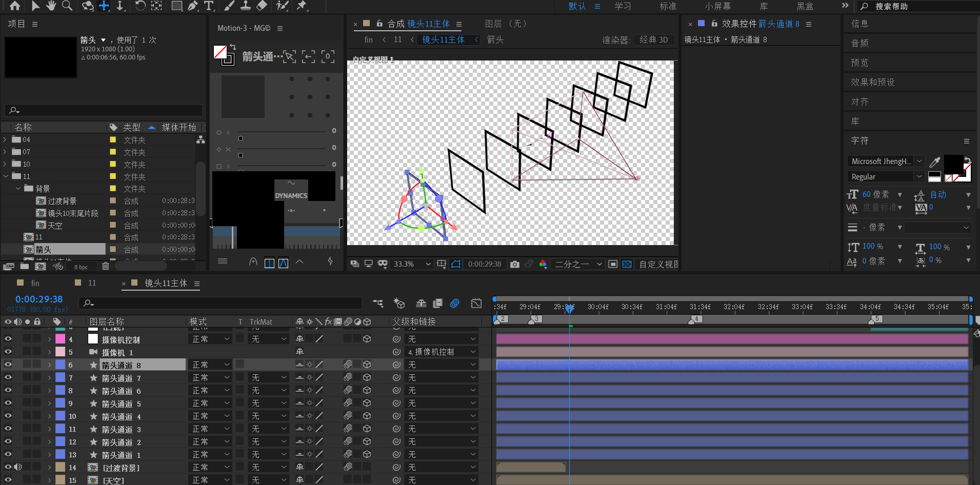Switch to the 默认 workspace
Image resolution: width=980 pixels, height=485 pixels.
[577, 6]
